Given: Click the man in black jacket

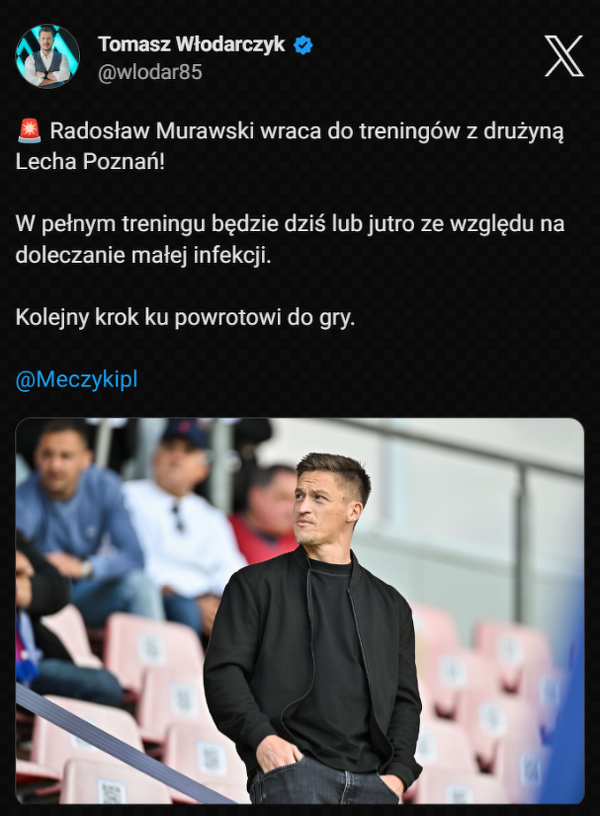Looking at the screenshot, I should [x=313, y=630].
